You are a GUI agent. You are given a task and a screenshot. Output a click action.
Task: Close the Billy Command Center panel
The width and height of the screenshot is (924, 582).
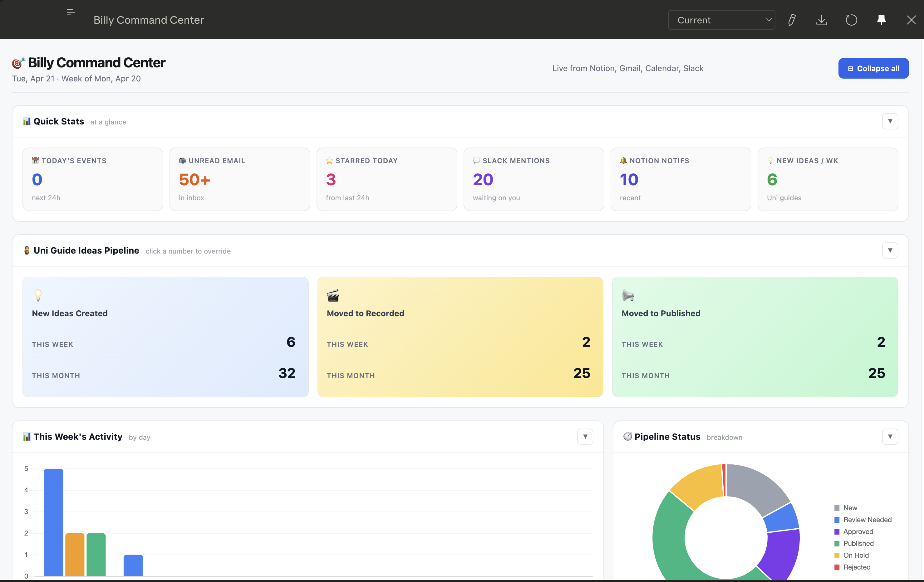coord(911,20)
